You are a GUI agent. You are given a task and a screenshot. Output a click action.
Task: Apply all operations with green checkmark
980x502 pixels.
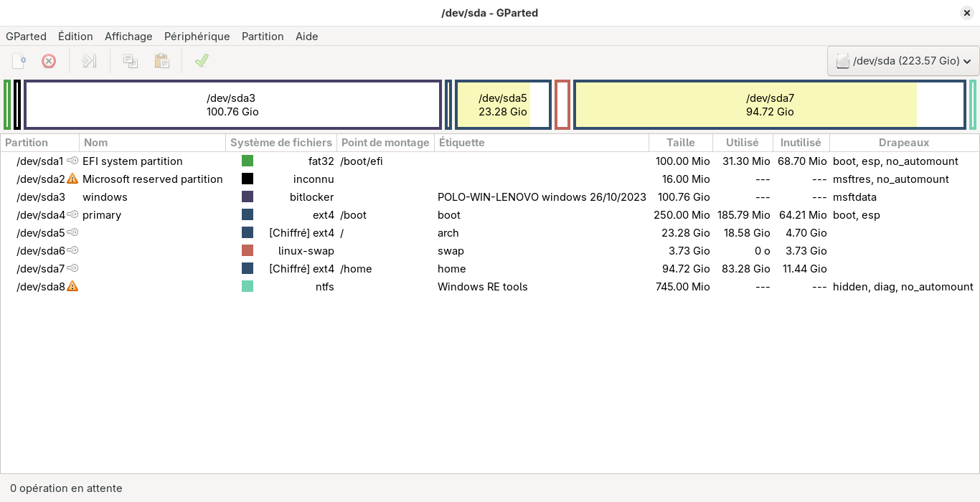[202, 61]
